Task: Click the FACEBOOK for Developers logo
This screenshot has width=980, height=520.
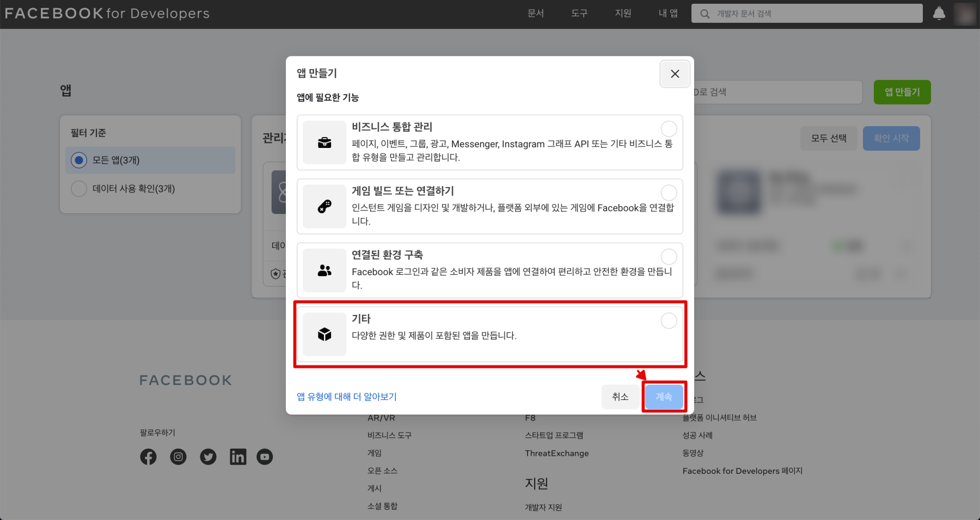Action: click(107, 14)
